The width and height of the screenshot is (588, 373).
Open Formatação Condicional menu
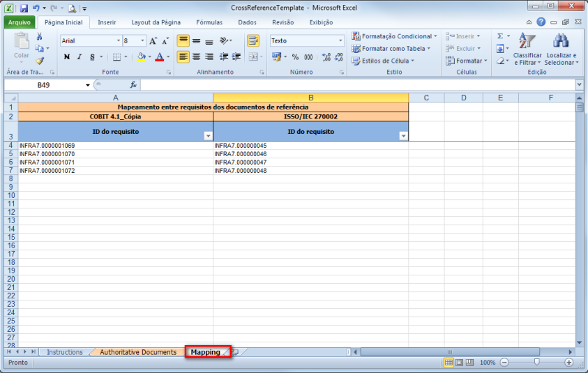coord(394,36)
